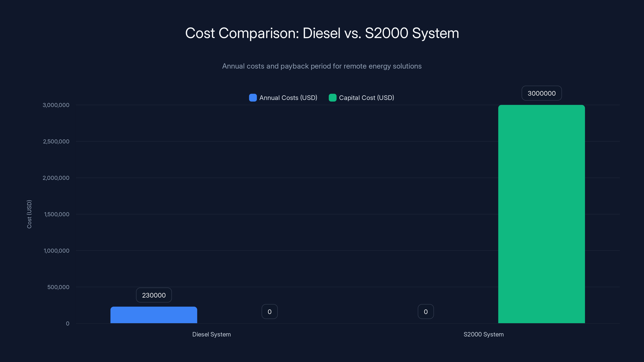Image resolution: width=644 pixels, height=362 pixels.
Task: Select the blue Diesel System annual costs bar
Action: (x=154, y=316)
